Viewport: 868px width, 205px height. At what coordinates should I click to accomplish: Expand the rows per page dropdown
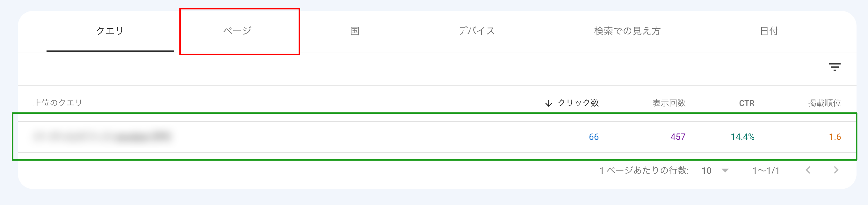(725, 170)
